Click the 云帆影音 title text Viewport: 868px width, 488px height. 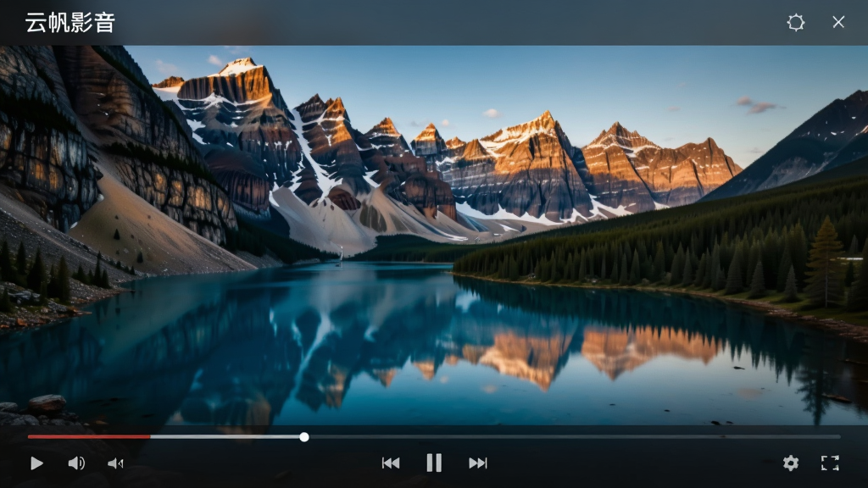70,23
